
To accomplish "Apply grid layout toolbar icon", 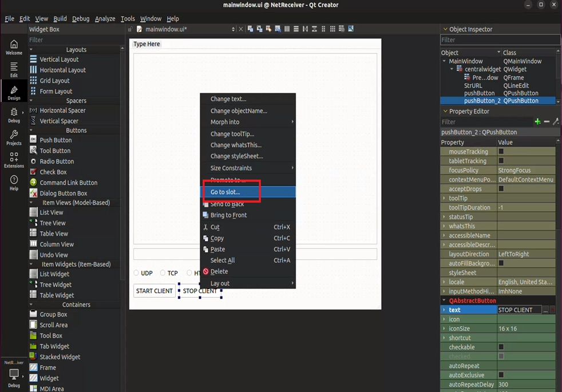I will [333, 29].
